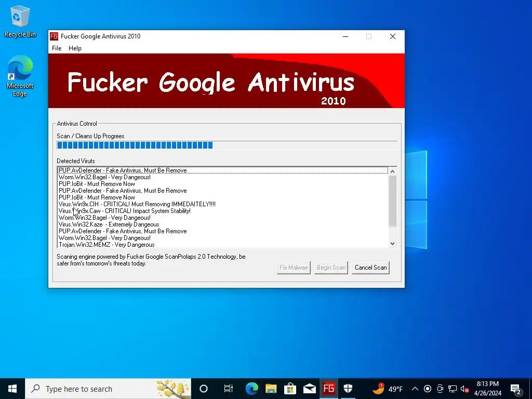The image size is (532, 399).
Task: Show hidden system tray icons
Action: (x=415, y=389)
